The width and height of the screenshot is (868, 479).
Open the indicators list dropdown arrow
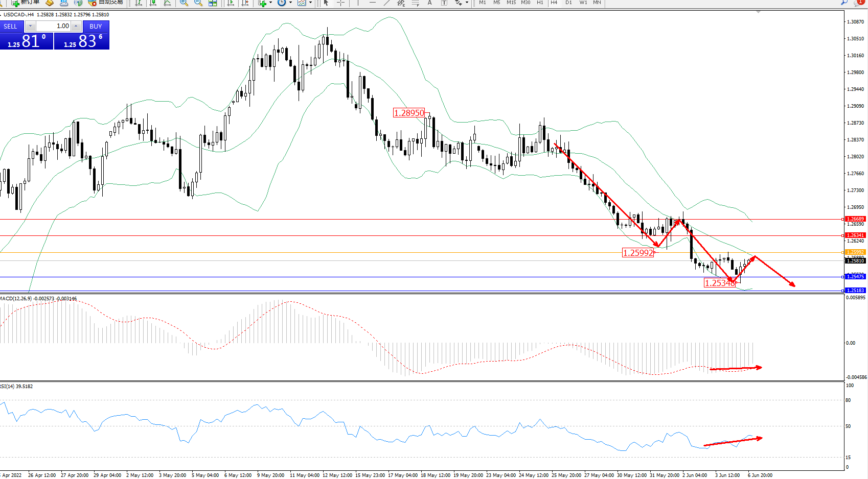270,3
